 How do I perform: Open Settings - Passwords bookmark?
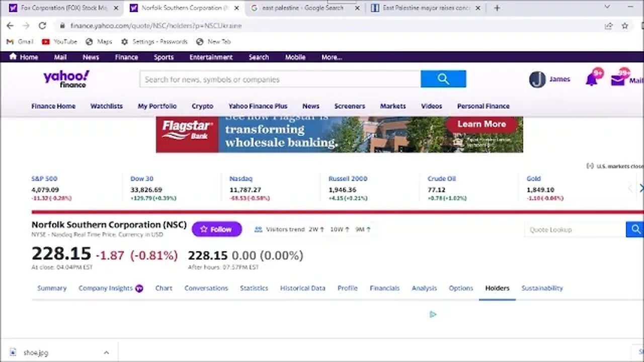coord(154,42)
